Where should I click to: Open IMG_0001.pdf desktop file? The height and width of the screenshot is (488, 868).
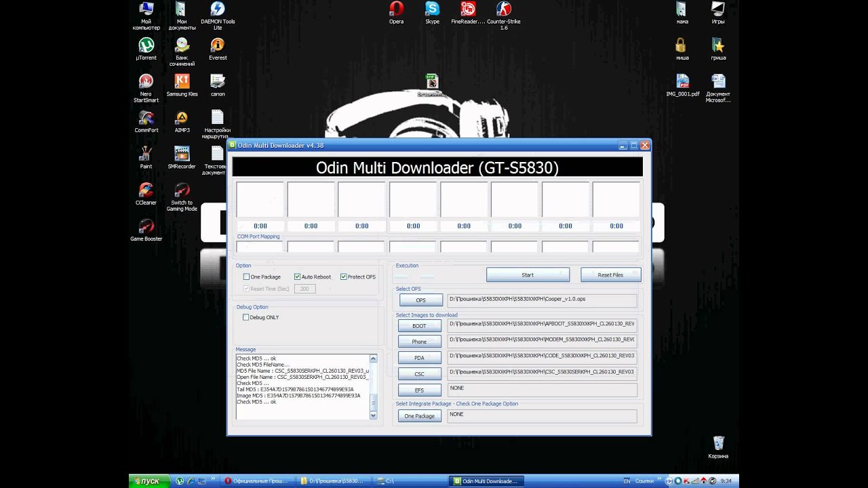(682, 85)
